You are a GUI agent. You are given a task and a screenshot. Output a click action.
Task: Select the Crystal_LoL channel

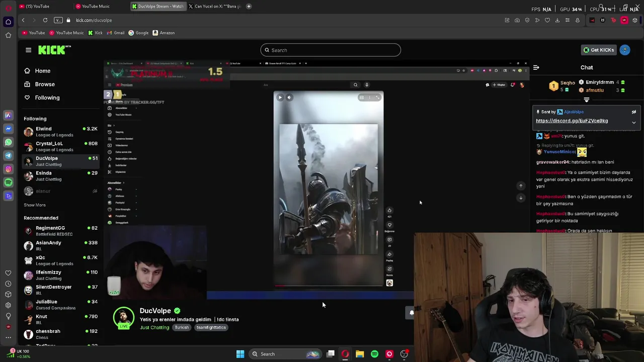coord(60,146)
